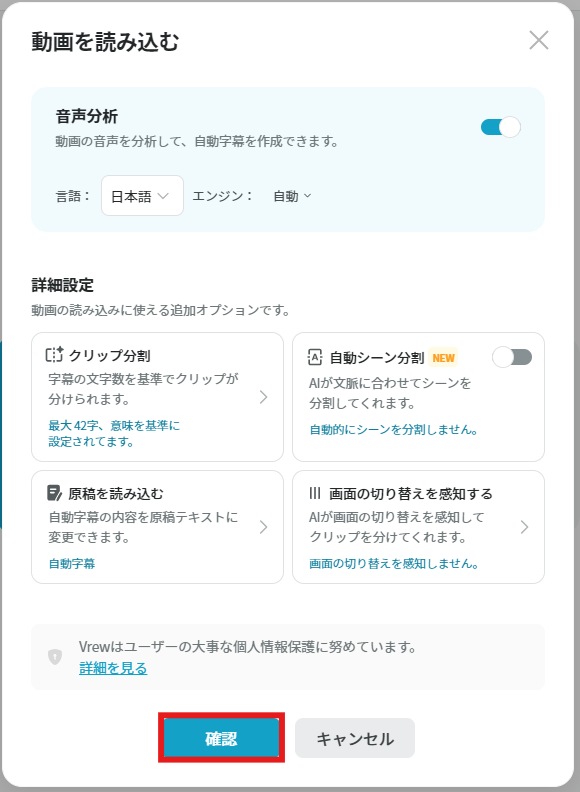The image size is (580, 792).
Task: Toggle off the 音声分析 switch
Action: [500, 127]
